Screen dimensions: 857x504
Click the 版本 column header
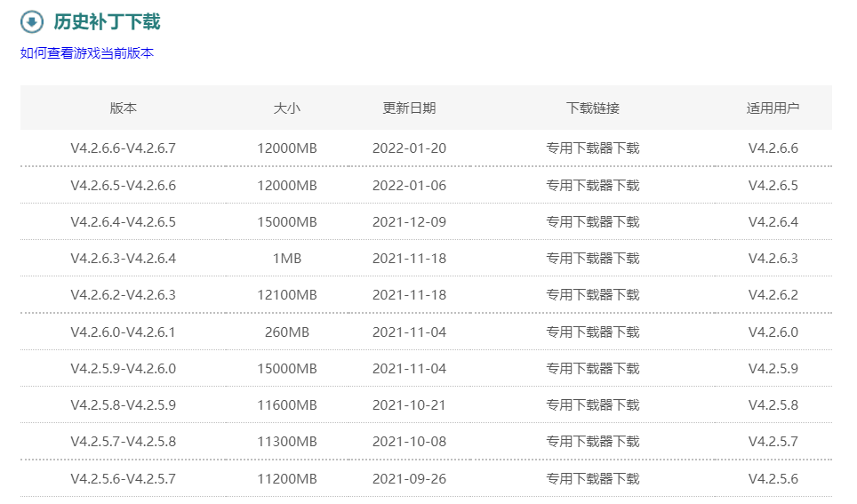click(x=123, y=108)
